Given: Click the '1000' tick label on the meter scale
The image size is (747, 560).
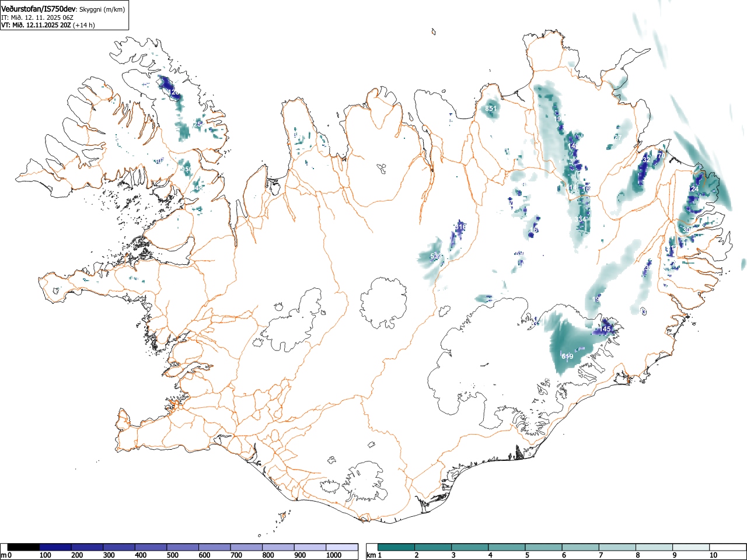Looking at the screenshot, I should [334, 555].
